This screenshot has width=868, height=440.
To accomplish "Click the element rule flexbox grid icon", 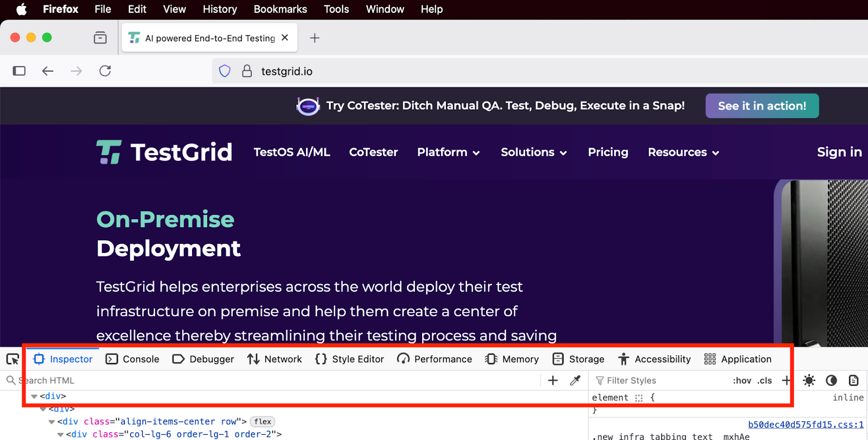I will [x=639, y=398].
